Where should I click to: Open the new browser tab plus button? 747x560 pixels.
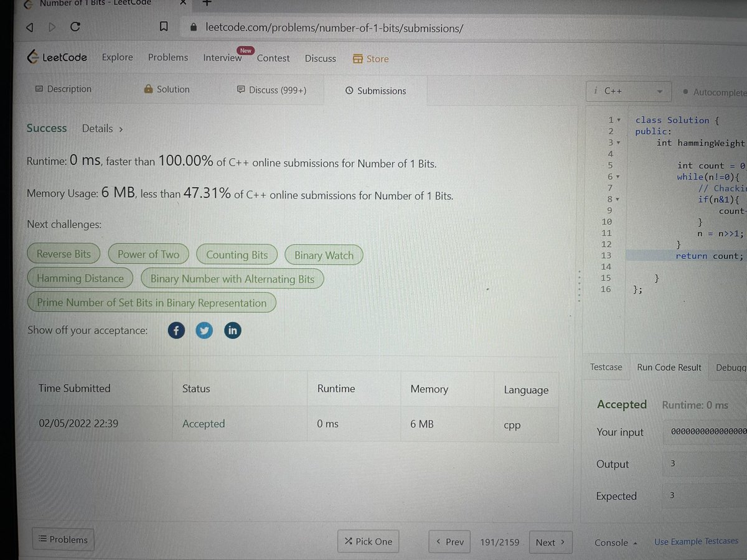(x=207, y=2)
